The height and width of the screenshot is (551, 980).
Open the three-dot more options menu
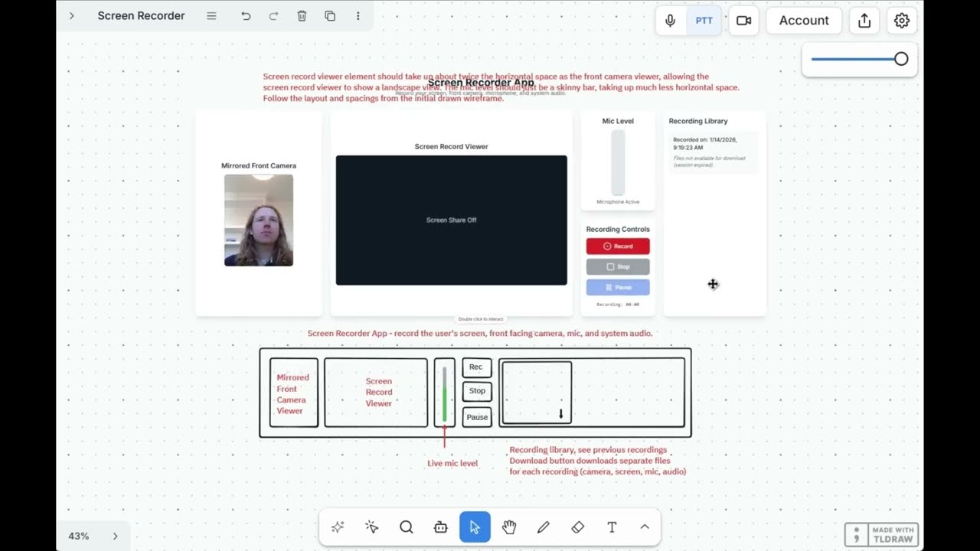358,15
